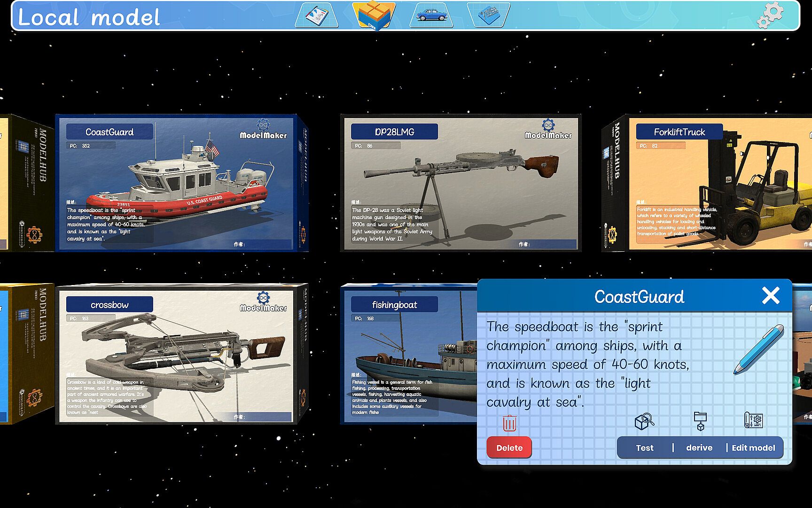Click the DP28LMG title label
This screenshot has width=812, height=508.
click(x=395, y=132)
